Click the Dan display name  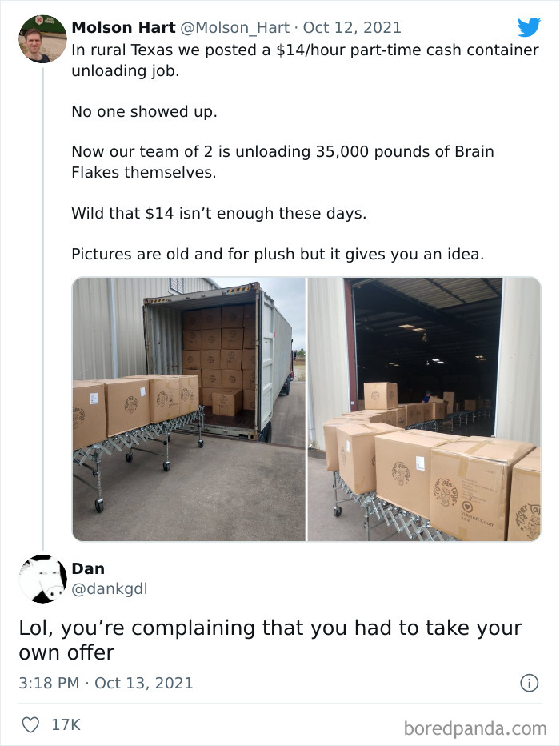[x=90, y=569]
